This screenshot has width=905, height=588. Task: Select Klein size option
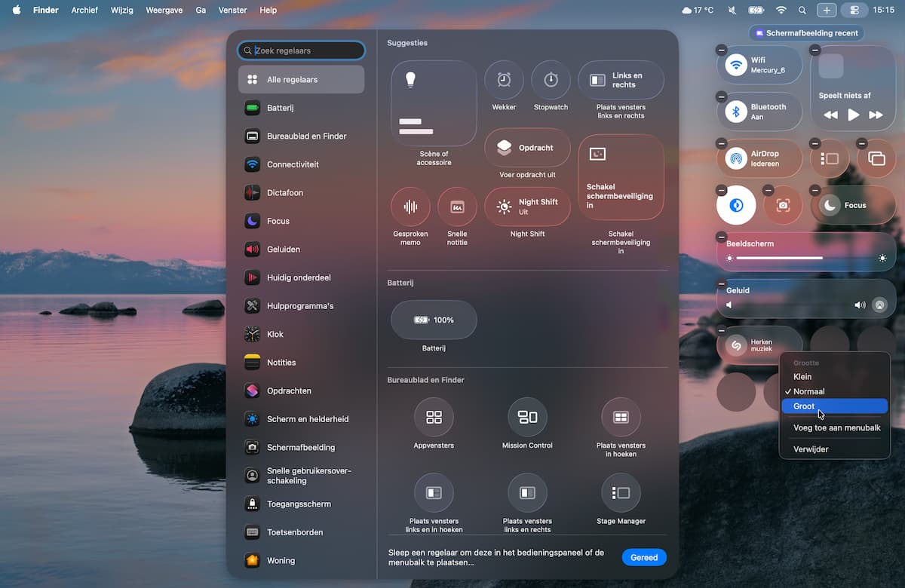pos(802,377)
